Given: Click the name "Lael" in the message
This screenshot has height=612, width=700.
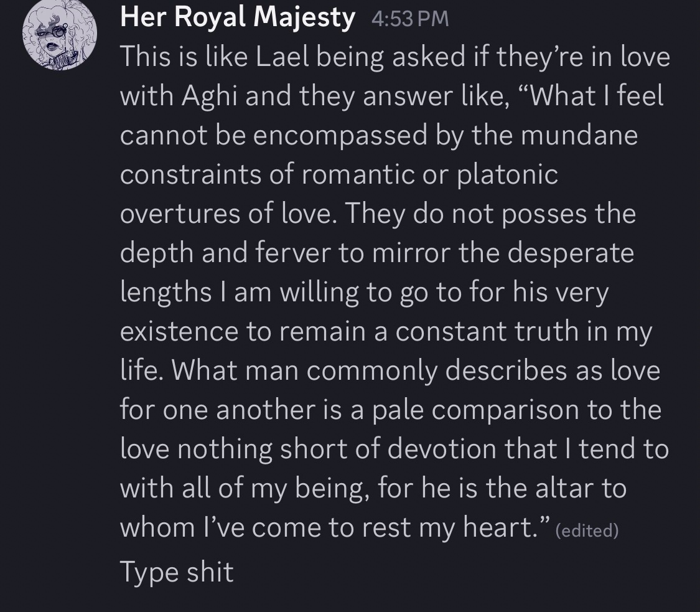Looking at the screenshot, I should [282, 57].
